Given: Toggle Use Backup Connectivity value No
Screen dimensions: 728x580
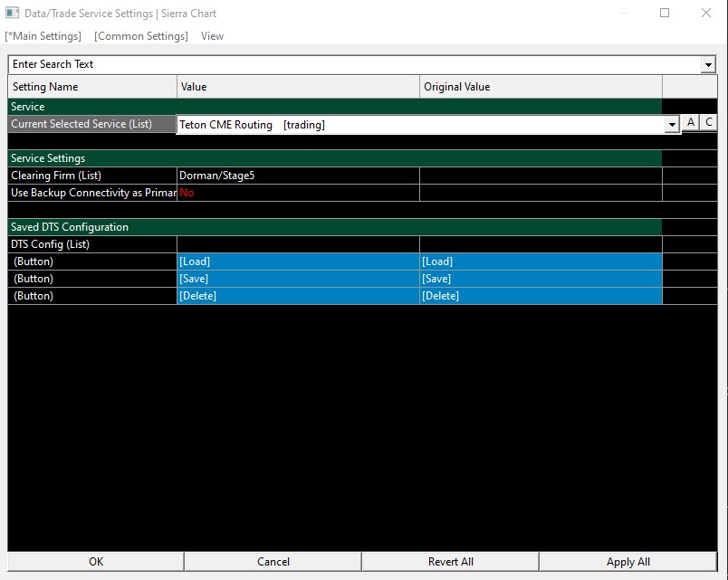Looking at the screenshot, I should click(x=298, y=193).
